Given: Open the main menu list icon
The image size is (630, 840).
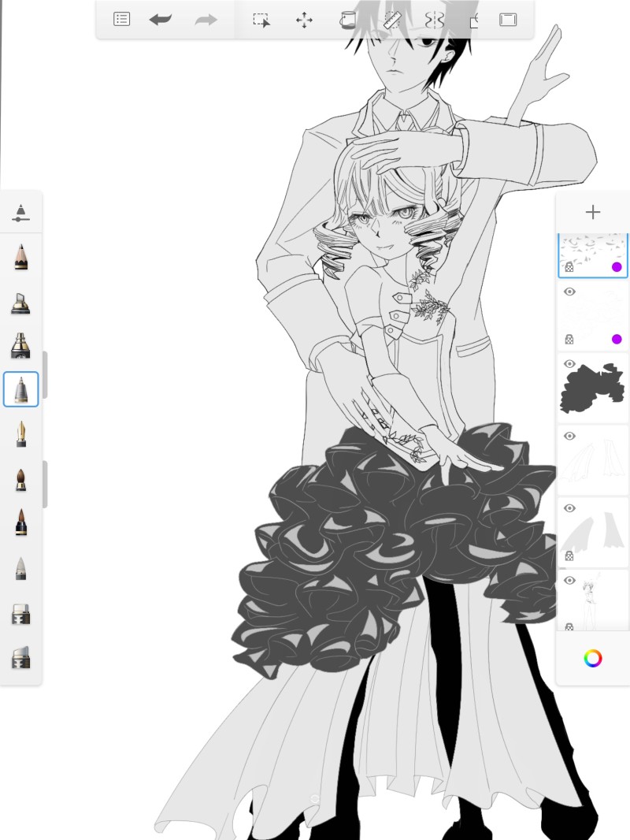Looking at the screenshot, I should pos(122,20).
